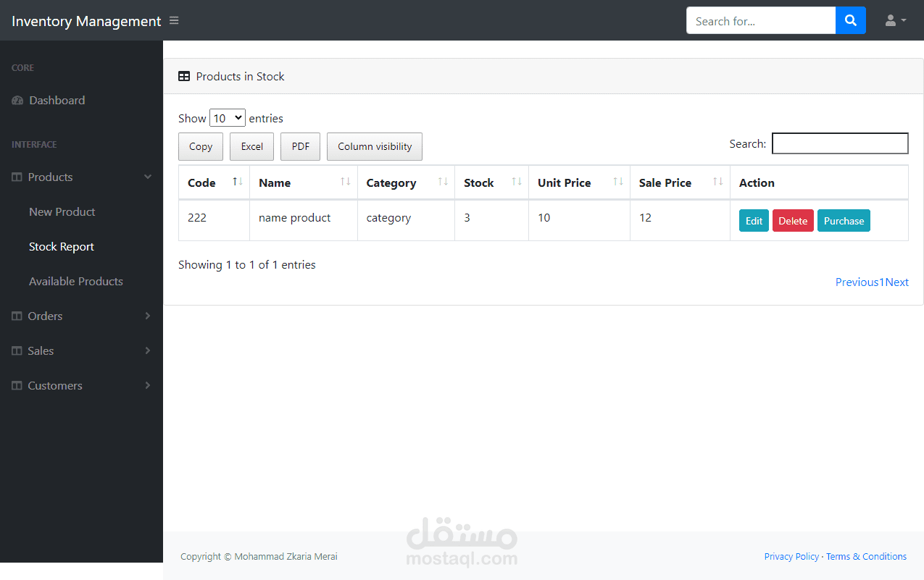Viewport: 924px width, 580px height.
Task: Click the product code cell 222
Action: point(215,220)
